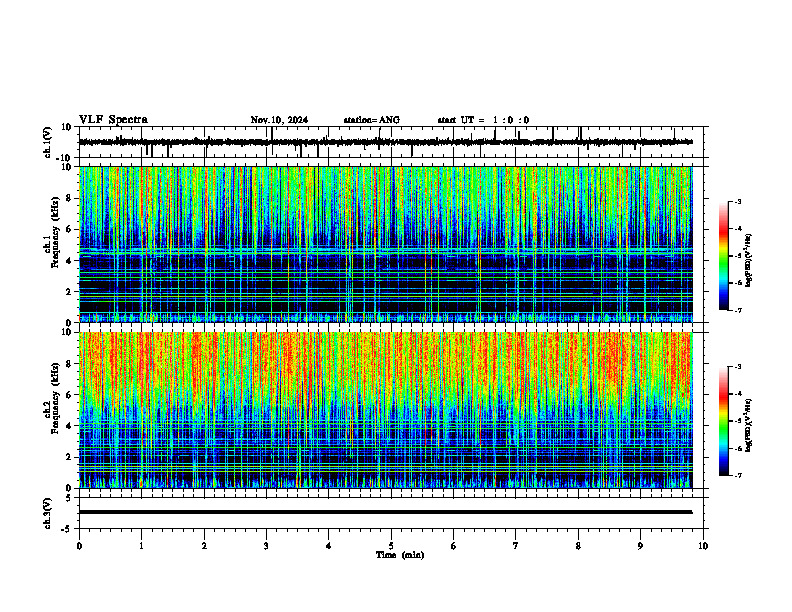Click time axis tick label "4"
Viewport: 792px width, 612px height.
329,546
